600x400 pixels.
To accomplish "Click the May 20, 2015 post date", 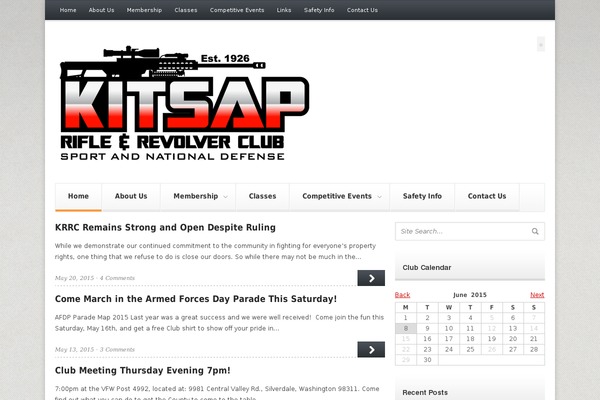I will pos(74,278).
